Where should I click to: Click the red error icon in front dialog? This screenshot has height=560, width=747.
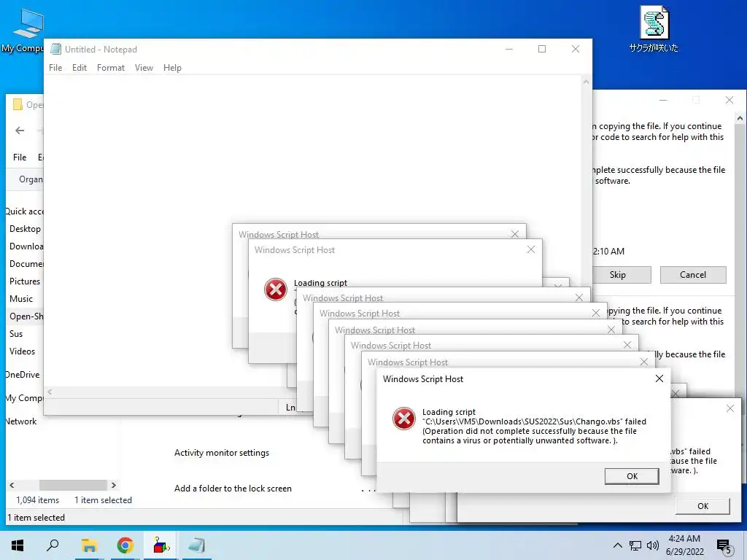pos(404,418)
